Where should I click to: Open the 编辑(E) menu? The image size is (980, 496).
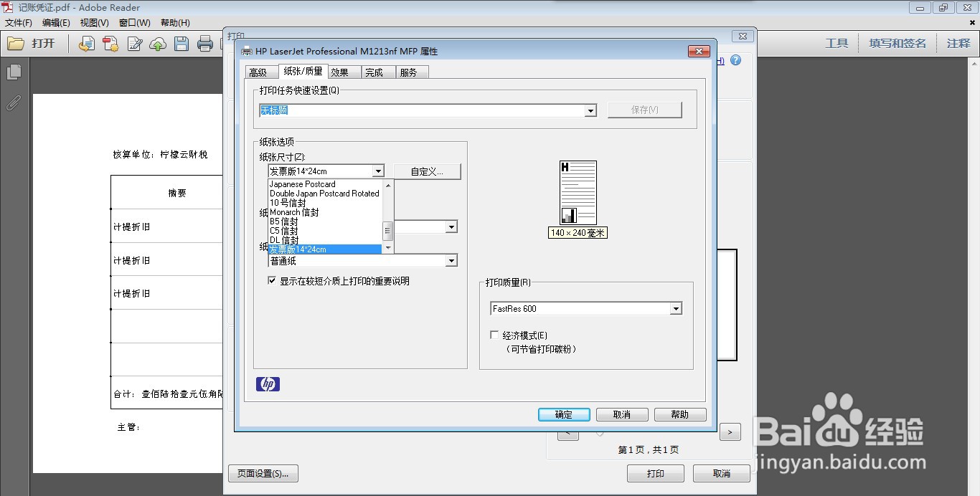click(56, 23)
